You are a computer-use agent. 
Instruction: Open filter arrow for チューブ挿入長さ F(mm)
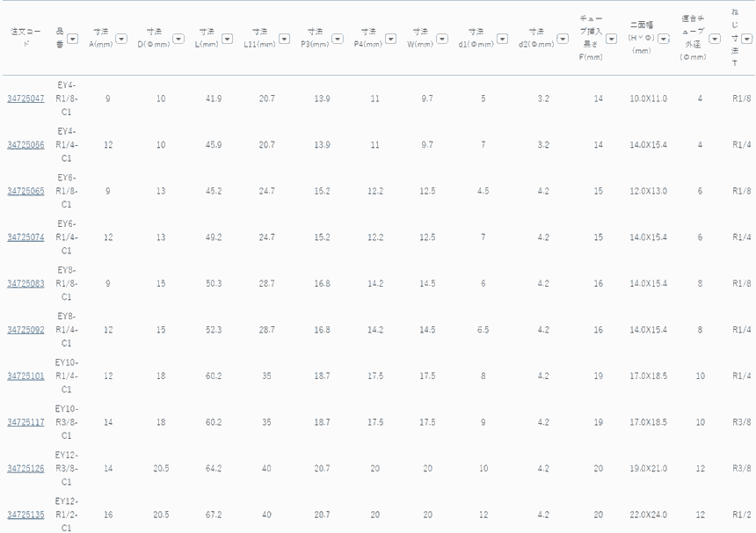611,39
